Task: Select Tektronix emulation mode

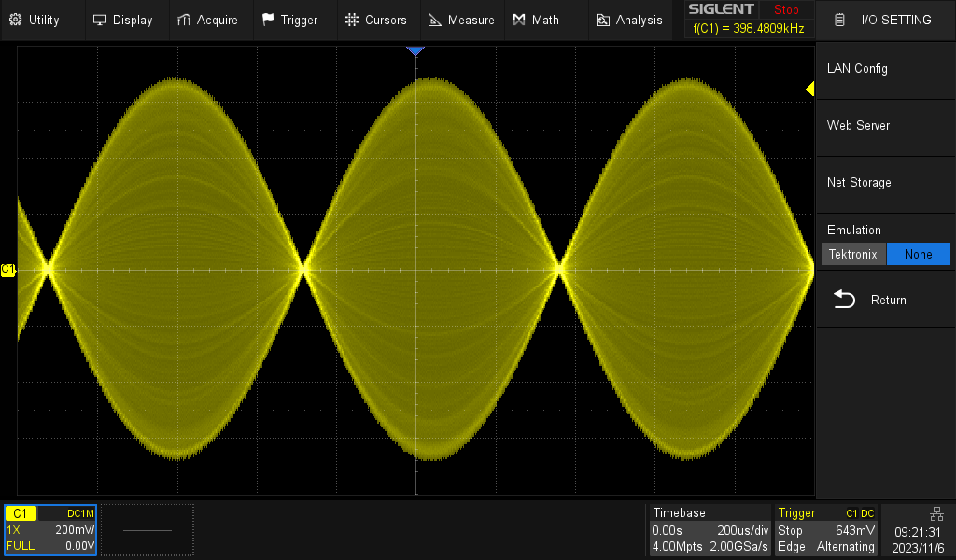Action: [853, 254]
